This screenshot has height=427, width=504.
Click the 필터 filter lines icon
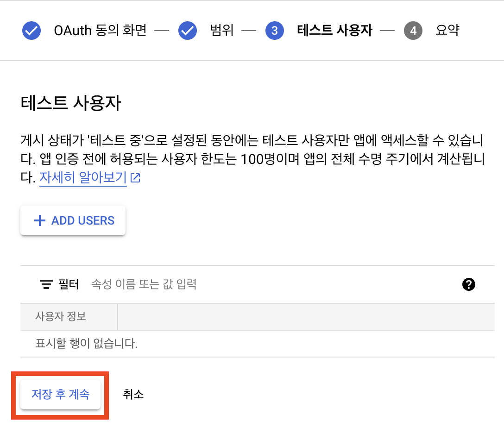[46, 284]
